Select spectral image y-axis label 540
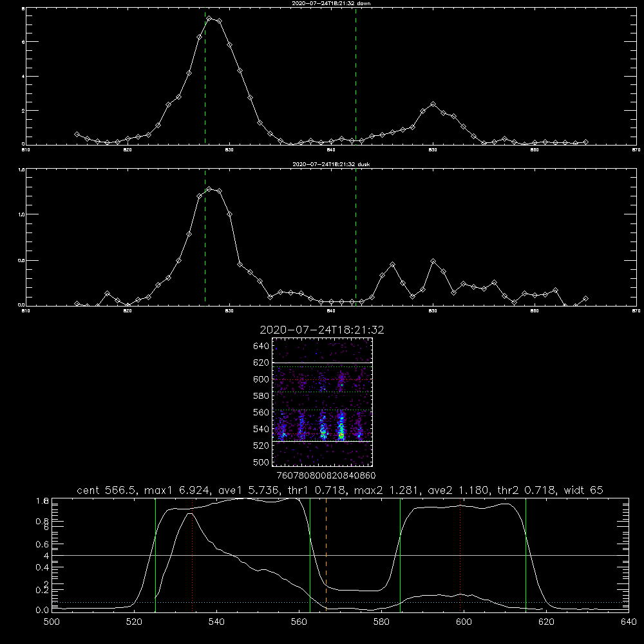644x644 pixels. point(261,429)
